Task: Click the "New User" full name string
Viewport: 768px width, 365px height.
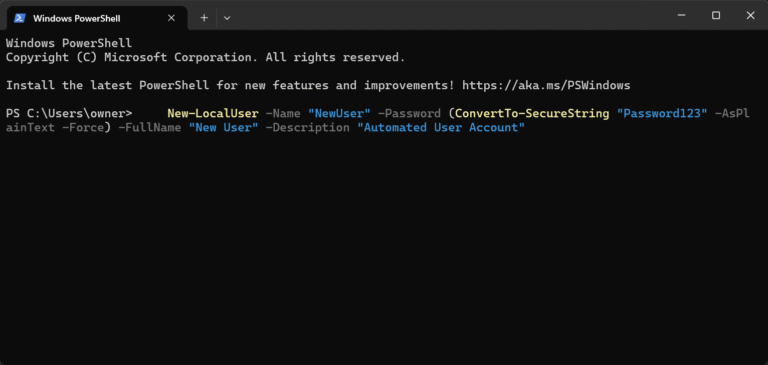Action: tap(223, 128)
